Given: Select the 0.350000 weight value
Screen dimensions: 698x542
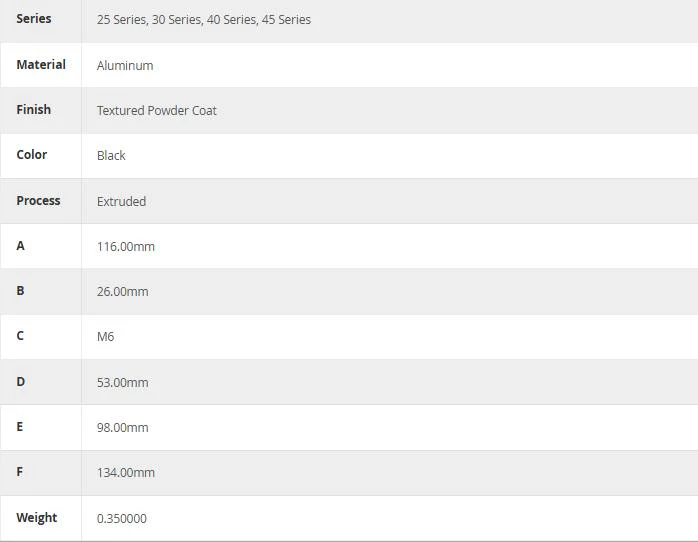Looking at the screenshot, I should pyautogui.click(x=122, y=518).
